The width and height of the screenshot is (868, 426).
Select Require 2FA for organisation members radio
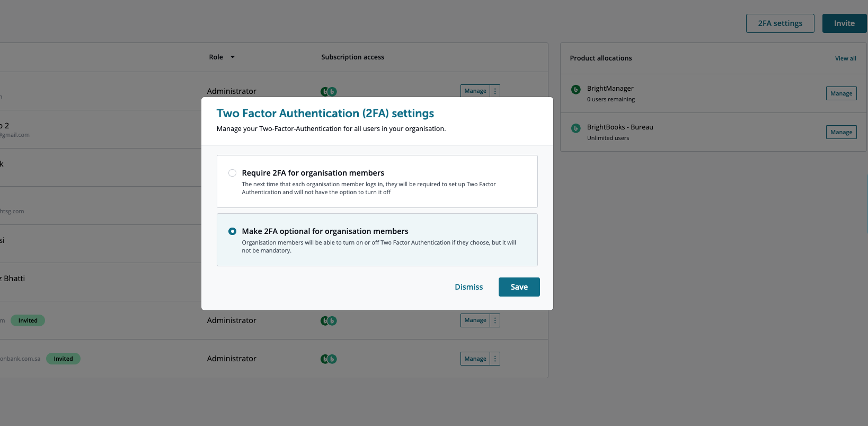[232, 173]
